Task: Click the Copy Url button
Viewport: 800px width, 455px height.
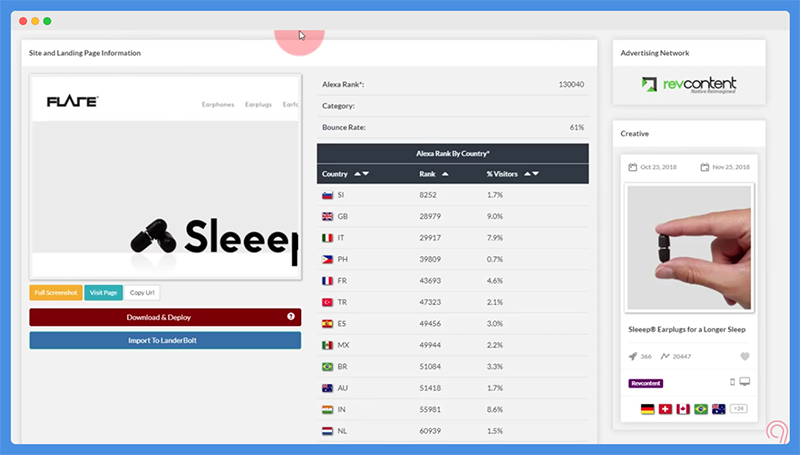Action: (x=142, y=293)
